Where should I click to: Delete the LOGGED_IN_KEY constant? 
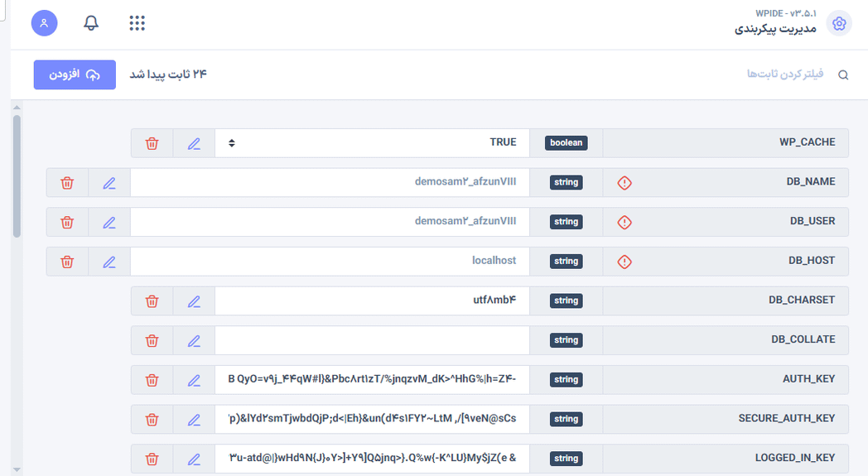pyautogui.click(x=152, y=459)
